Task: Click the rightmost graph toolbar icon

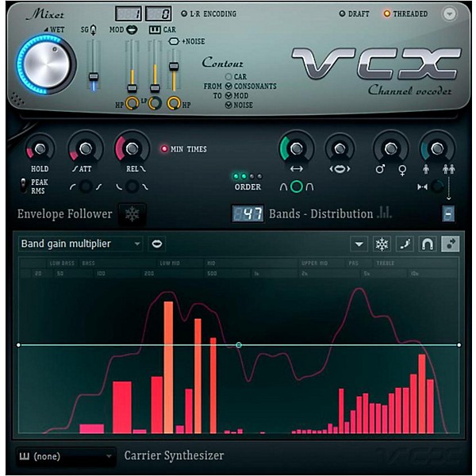Action: (x=451, y=244)
